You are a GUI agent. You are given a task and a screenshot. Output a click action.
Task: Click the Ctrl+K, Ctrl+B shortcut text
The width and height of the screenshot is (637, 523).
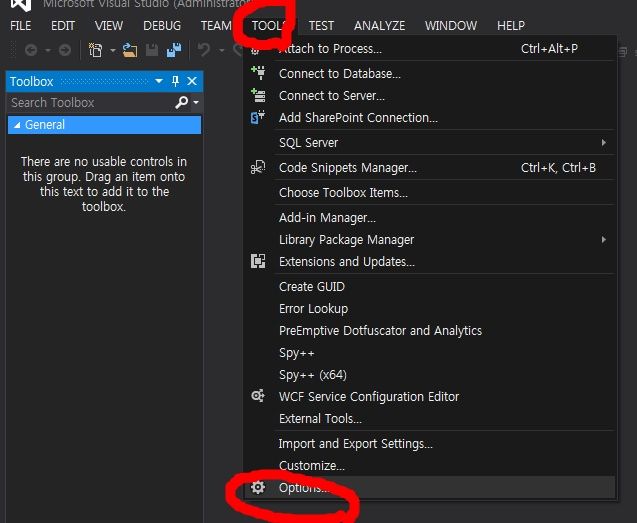coord(558,168)
